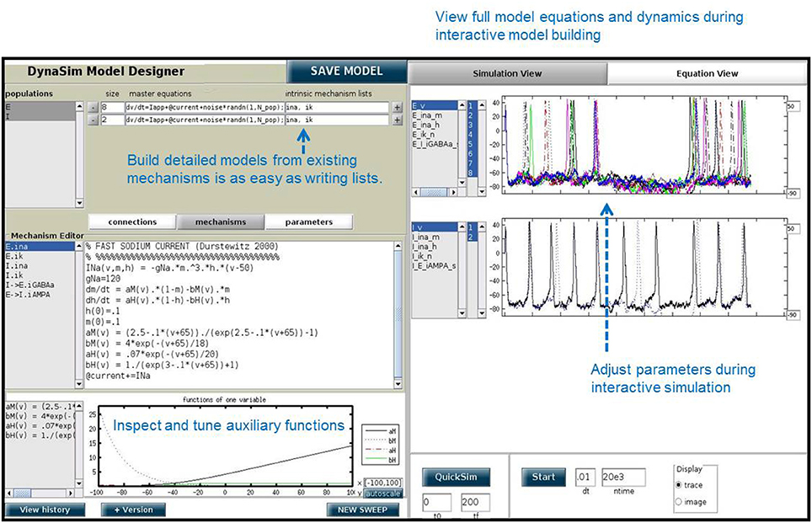This screenshot has width=812, height=523.
Task: Edit E plot lower limit -90 field
Action: click(x=793, y=193)
